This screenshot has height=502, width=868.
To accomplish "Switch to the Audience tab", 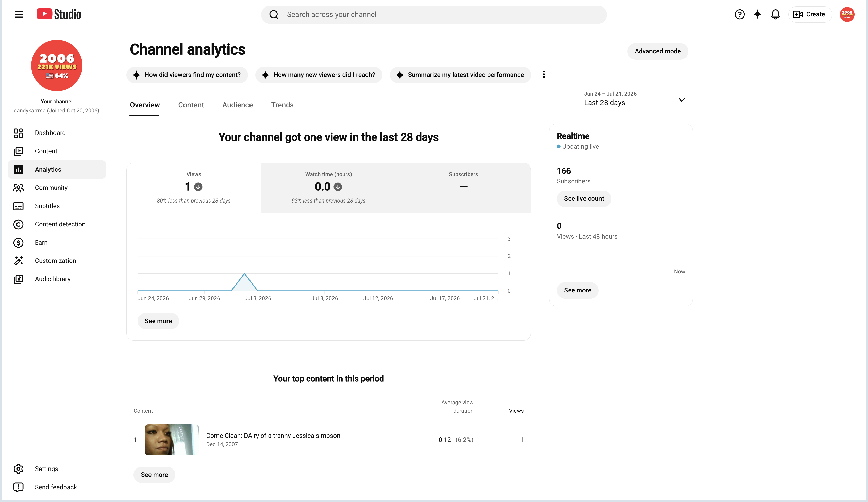I will [x=237, y=105].
